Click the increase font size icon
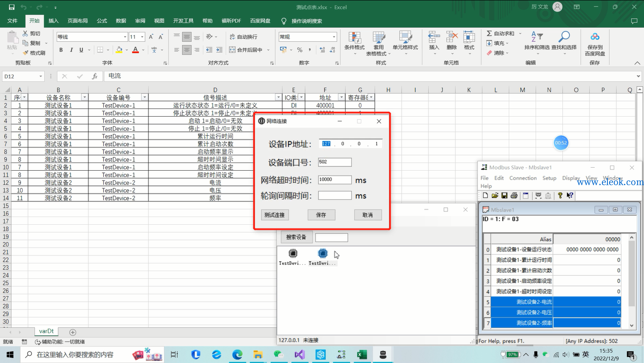The height and width of the screenshot is (363, 644). pos(151,37)
